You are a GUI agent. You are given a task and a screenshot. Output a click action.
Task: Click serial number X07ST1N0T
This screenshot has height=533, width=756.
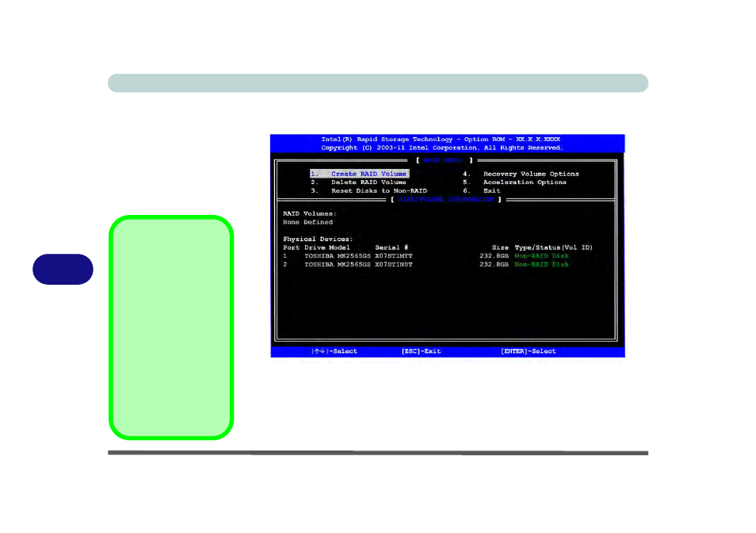click(x=394, y=265)
